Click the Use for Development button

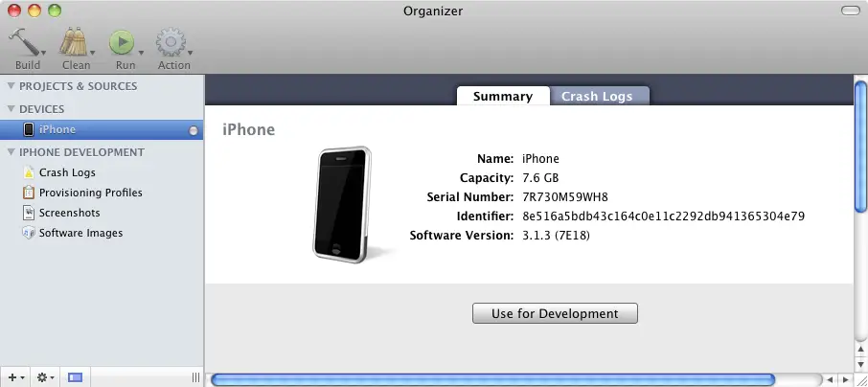point(555,313)
